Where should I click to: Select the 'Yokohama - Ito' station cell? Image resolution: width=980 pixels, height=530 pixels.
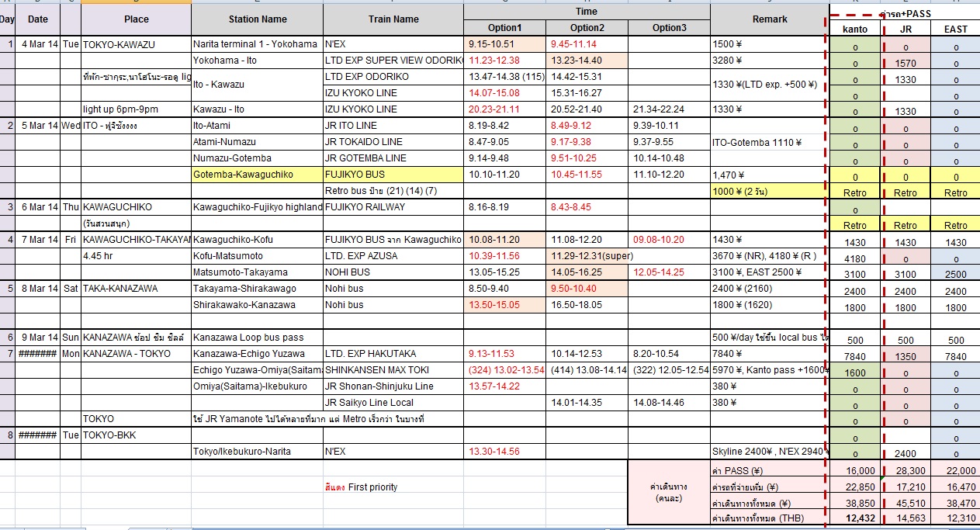pos(258,61)
